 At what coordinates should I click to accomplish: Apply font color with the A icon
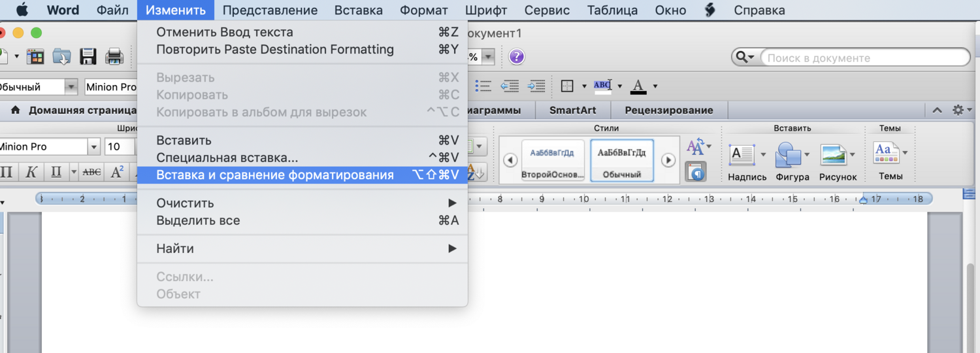[638, 86]
